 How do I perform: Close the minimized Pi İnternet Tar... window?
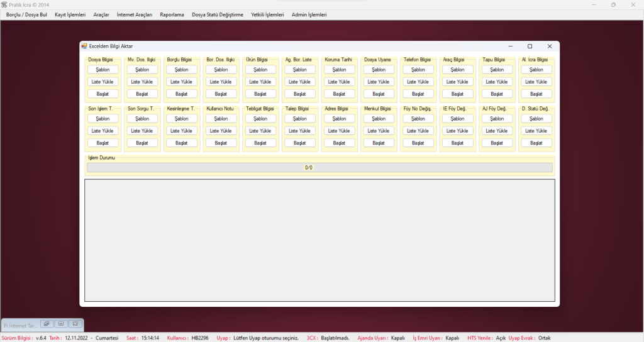click(x=75, y=324)
